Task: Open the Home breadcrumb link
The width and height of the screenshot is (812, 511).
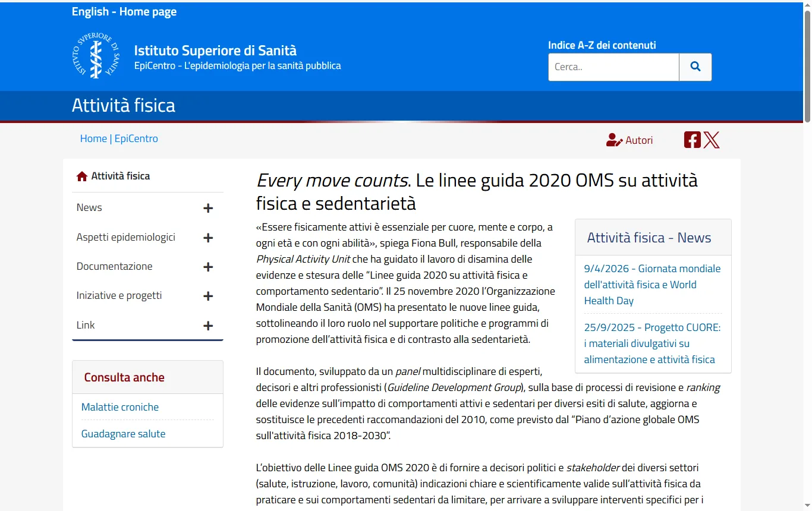Action: (x=93, y=138)
